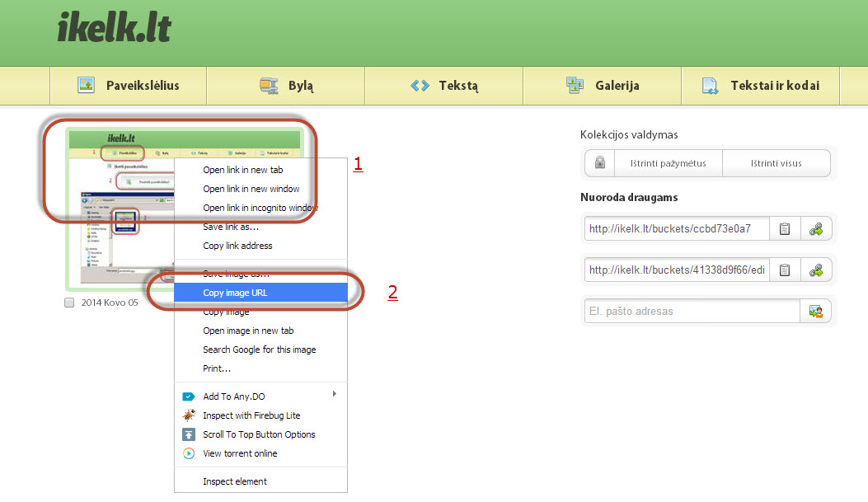Image resolution: width=868 pixels, height=502 pixels.
Task: Click the Tekstą code brackets icon
Action: click(420, 85)
